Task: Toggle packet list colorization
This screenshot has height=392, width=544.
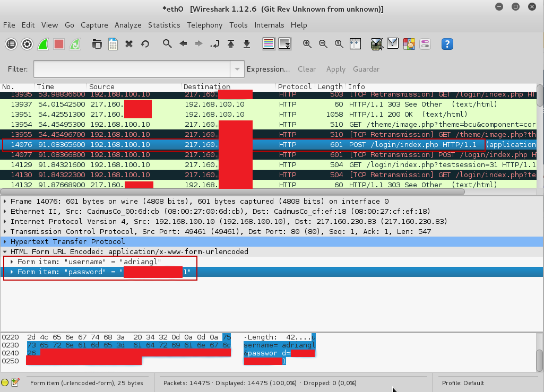Action: pyautogui.click(x=269, y=43)
